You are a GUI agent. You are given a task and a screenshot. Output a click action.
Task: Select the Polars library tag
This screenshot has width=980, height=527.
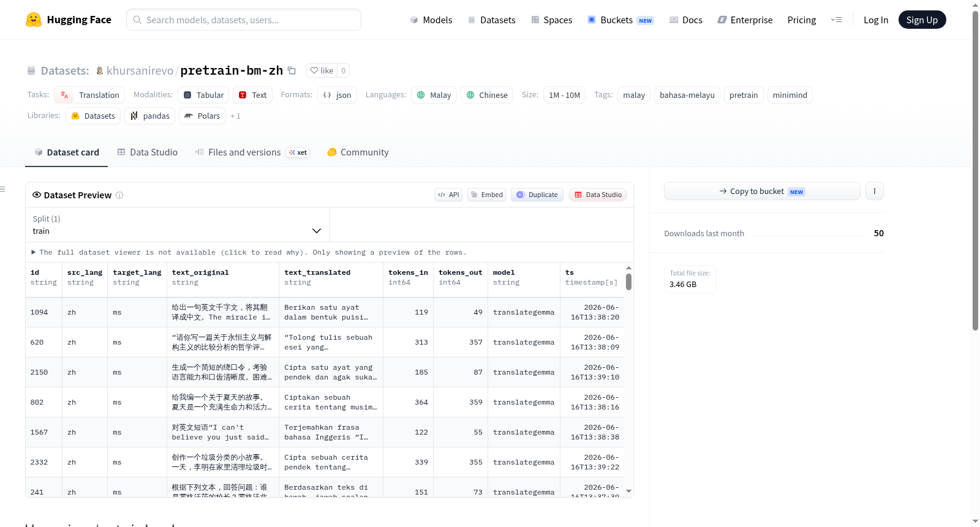[202, 116]
